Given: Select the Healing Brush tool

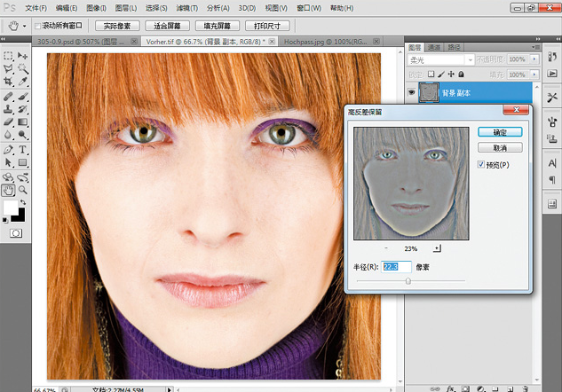Looking at the screenshot, I should (8, 97).
